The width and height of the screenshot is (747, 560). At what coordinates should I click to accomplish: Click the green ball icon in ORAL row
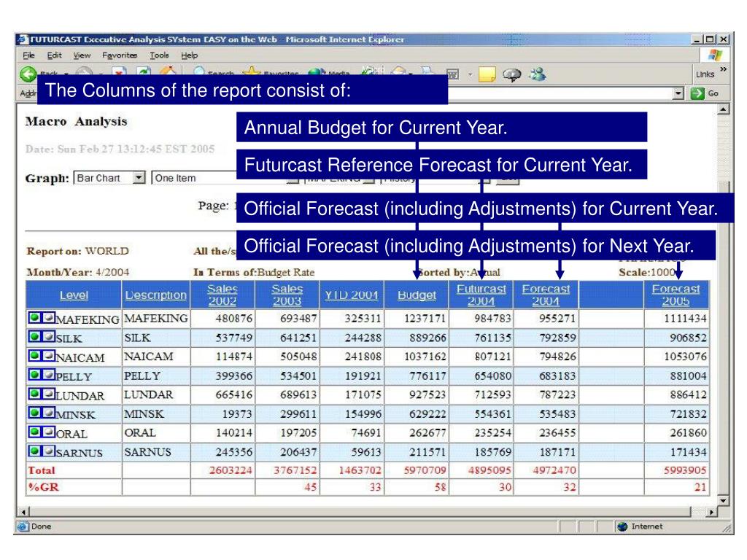tap(35, 432)
